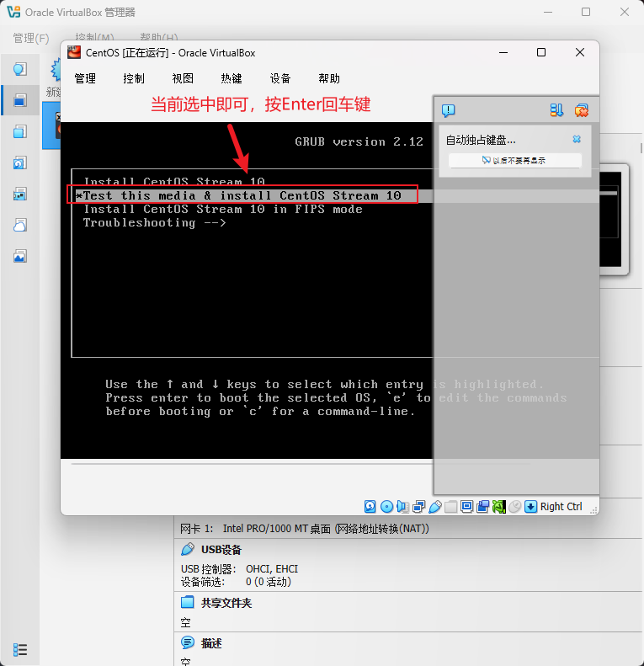Click the recording status icon
Viewport: 644px width, 666px height.
(x=483, y=506)
